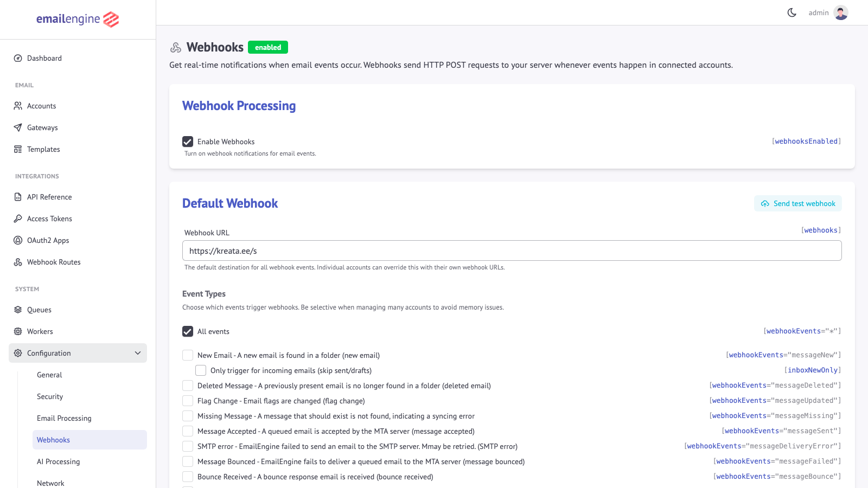Viewport: 868px width, 488px height.
Task: Click the Workers chip icon
Action: [18, 331]
